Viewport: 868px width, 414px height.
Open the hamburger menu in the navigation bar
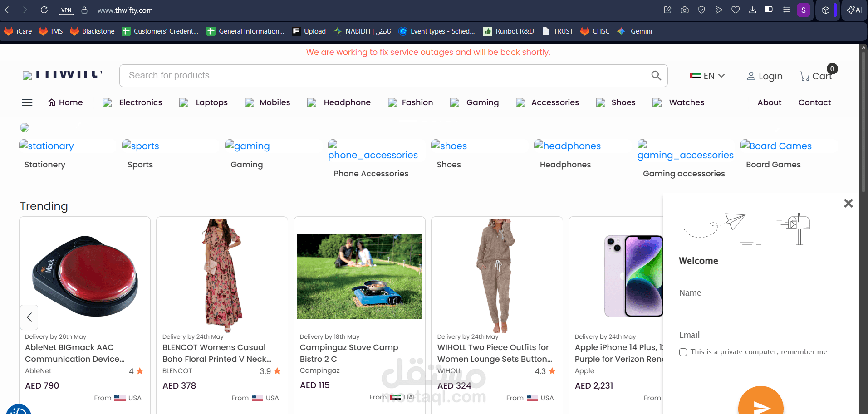(x=27, y=102)
